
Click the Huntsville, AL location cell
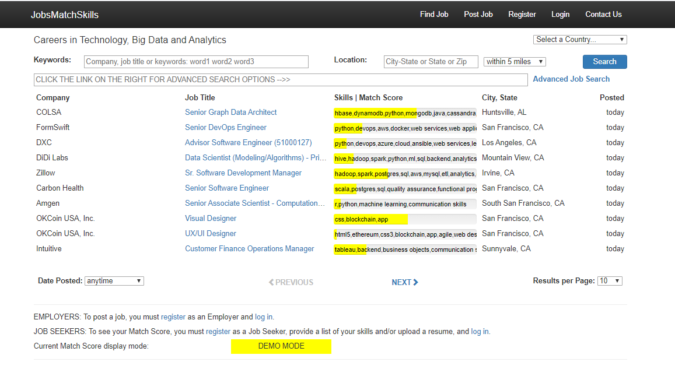[504, 112]
